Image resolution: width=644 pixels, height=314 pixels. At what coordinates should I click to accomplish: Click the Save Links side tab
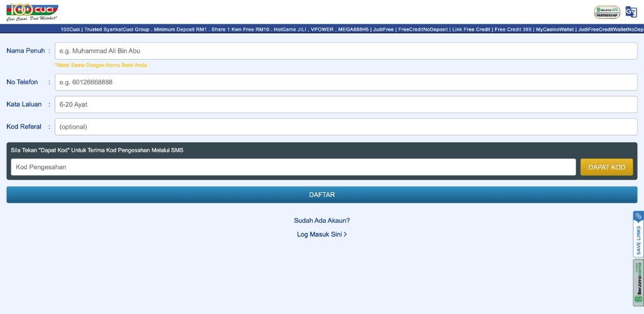tap(638, 234)
